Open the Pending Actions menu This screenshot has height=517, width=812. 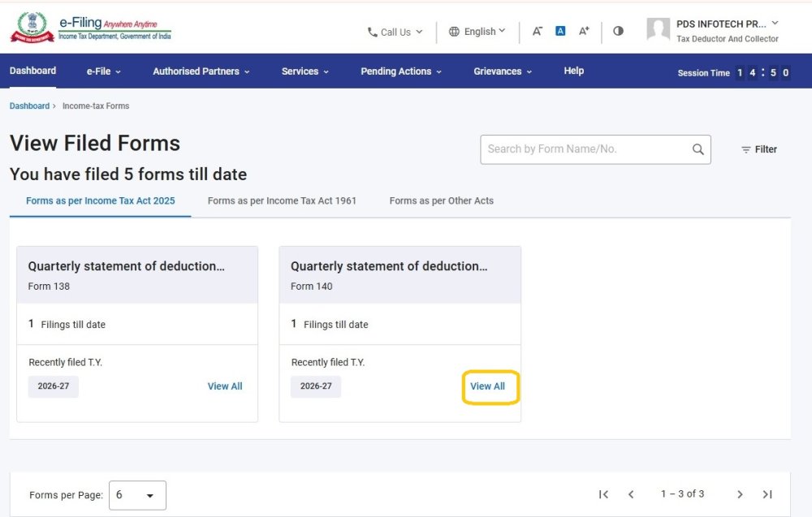(401, 71)
